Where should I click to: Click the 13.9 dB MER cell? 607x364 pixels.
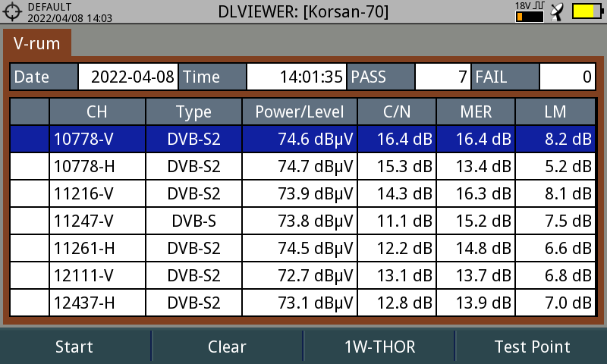click(x=476, y=303)
